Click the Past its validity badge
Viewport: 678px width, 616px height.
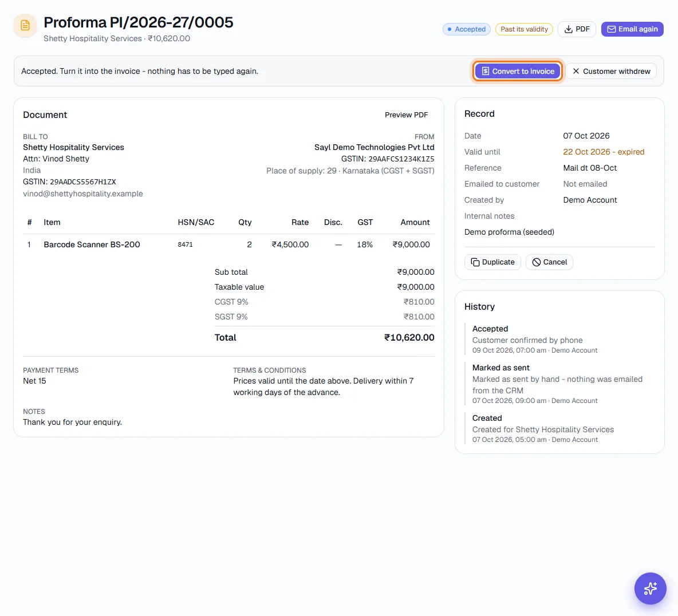click(x=524, y=29)
